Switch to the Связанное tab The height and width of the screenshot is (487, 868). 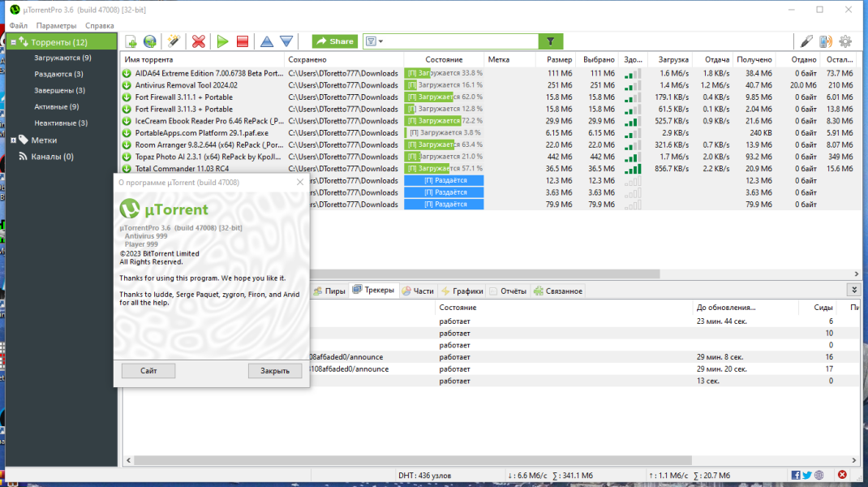point(558,291)
